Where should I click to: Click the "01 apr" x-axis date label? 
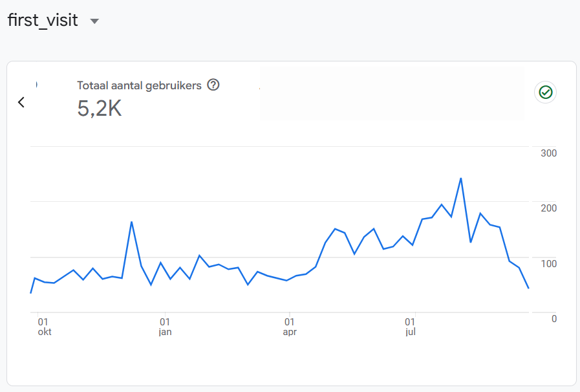[x=290, y=327]
